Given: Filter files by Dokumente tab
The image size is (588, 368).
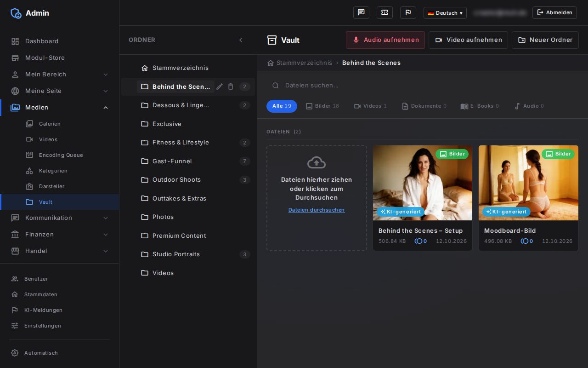Looking at the screenshot, I should [424, 106].
